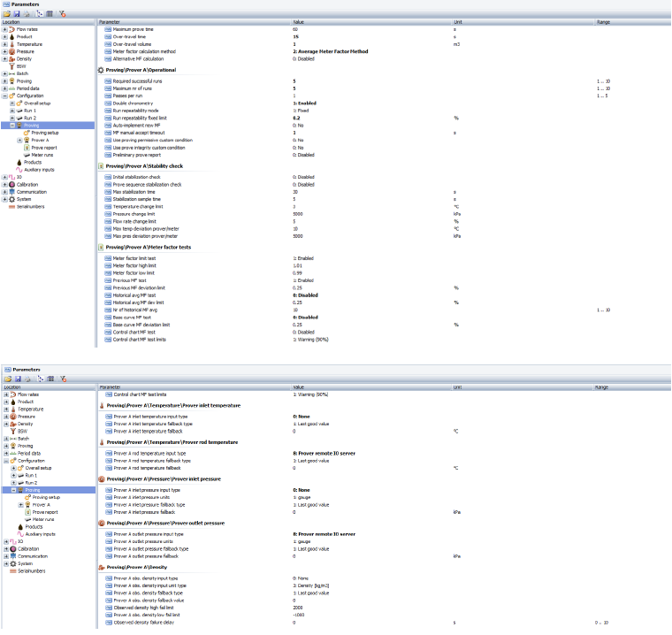Click the Auxiliary inputs wave icon in the top window
Image resolution: width=672 pixels, height=635 pixels.
pos(19,170)
